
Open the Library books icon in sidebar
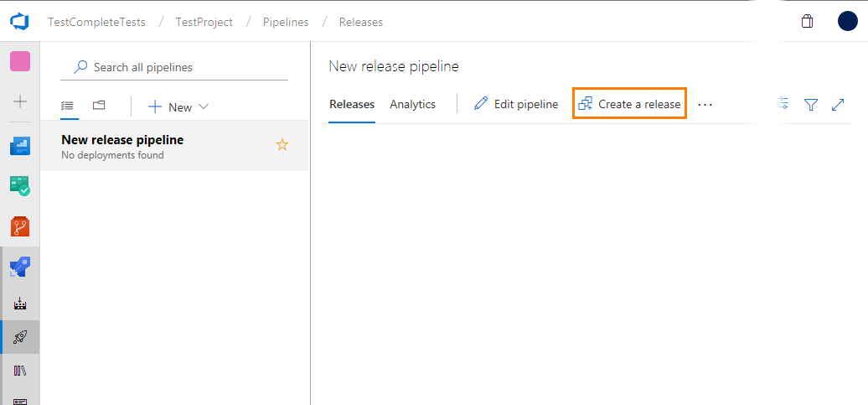(20, 370)
